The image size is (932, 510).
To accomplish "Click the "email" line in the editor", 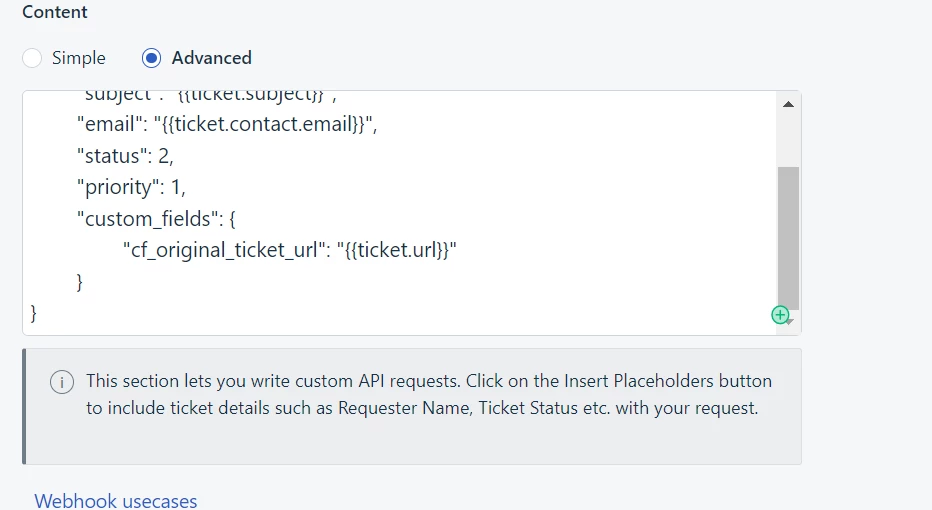I will point(228,125).
